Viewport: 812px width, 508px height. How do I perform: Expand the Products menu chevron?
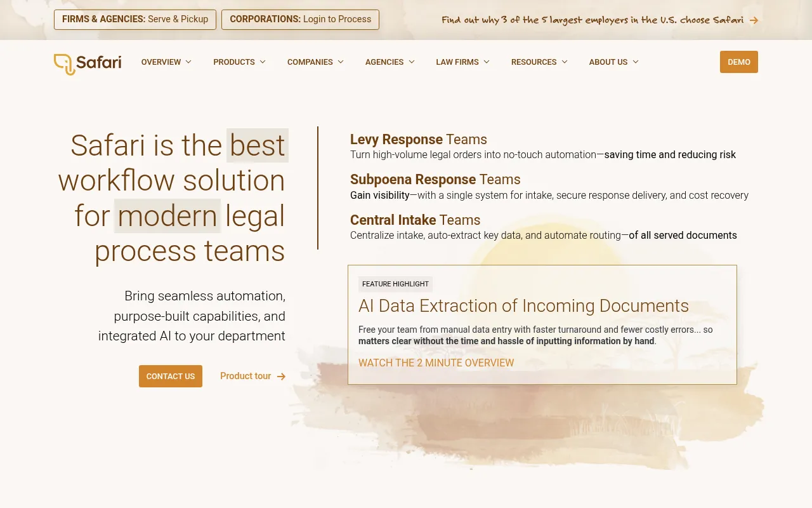coord(263,62)
